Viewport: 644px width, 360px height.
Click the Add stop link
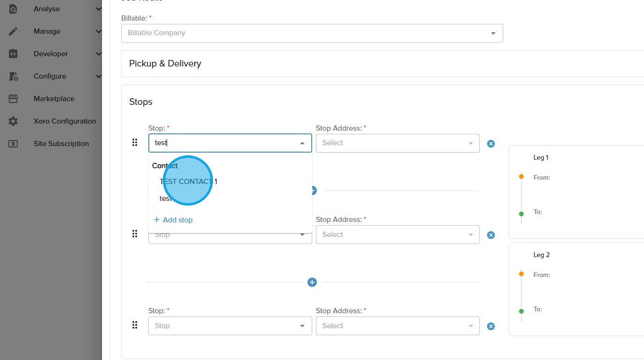[x=173, y=220]
